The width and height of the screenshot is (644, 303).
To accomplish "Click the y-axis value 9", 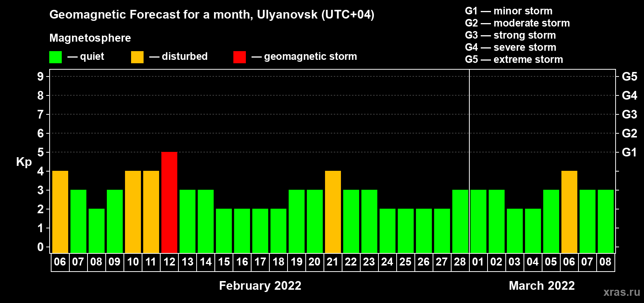I will tap(41, 77).
